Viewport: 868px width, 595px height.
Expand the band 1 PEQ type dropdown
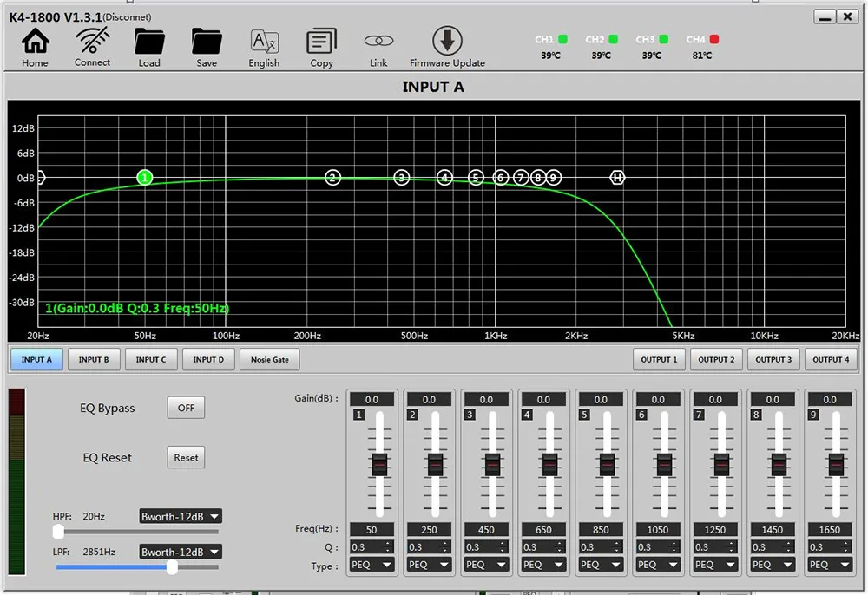click(372, 565)
